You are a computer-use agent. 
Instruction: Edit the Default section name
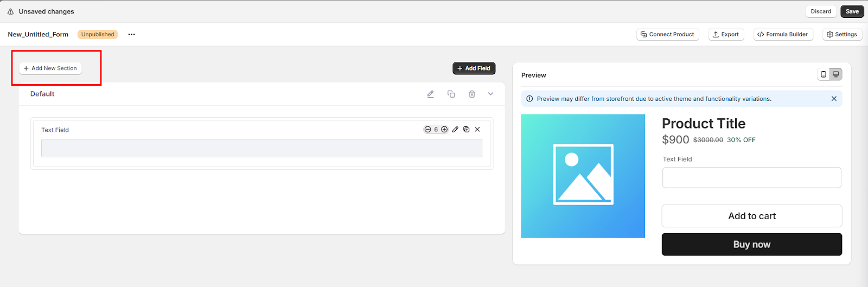point(430,94)
